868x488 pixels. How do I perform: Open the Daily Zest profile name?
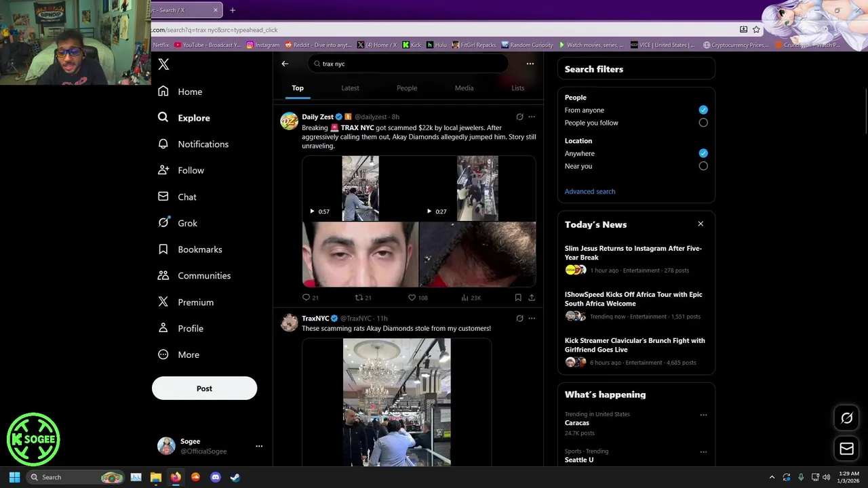(317, 117)
